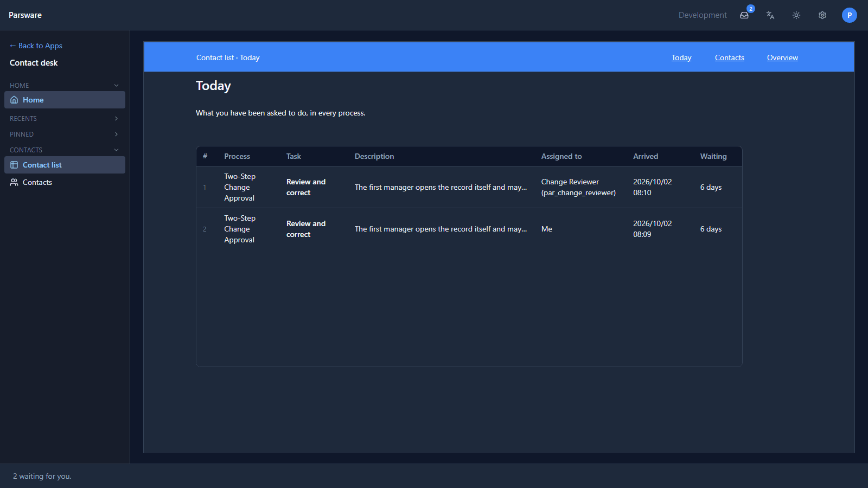Click Change Reviewer (par_change_reviewer) cell
Viewport: 868px width, 488px height.
[578, 187]
